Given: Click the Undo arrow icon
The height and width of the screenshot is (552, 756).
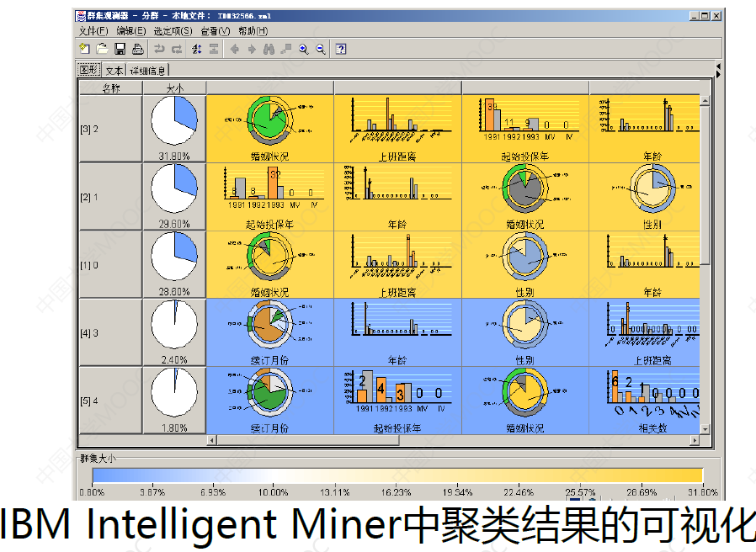Looking at the screenshot, I should coord(159,49).
